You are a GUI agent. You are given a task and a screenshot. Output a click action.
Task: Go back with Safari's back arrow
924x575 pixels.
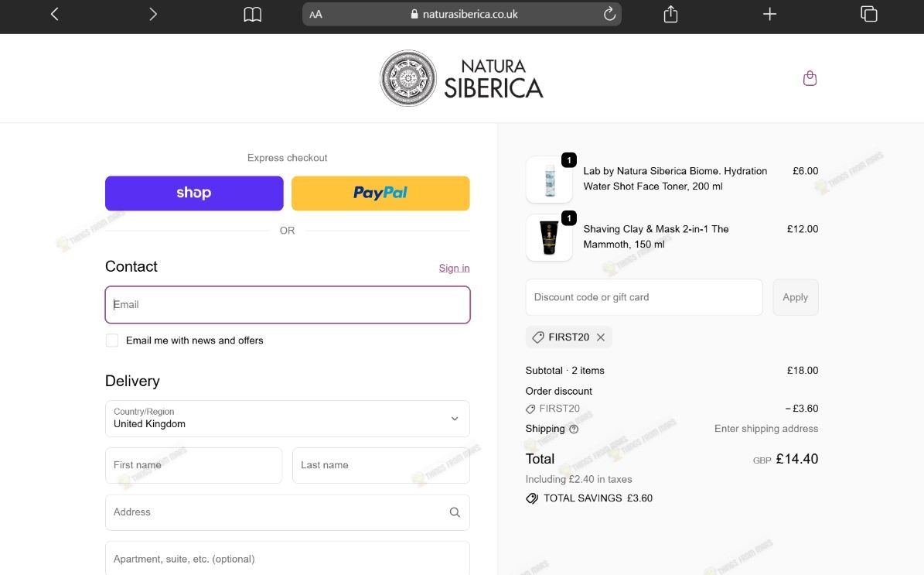coord(55,14)
